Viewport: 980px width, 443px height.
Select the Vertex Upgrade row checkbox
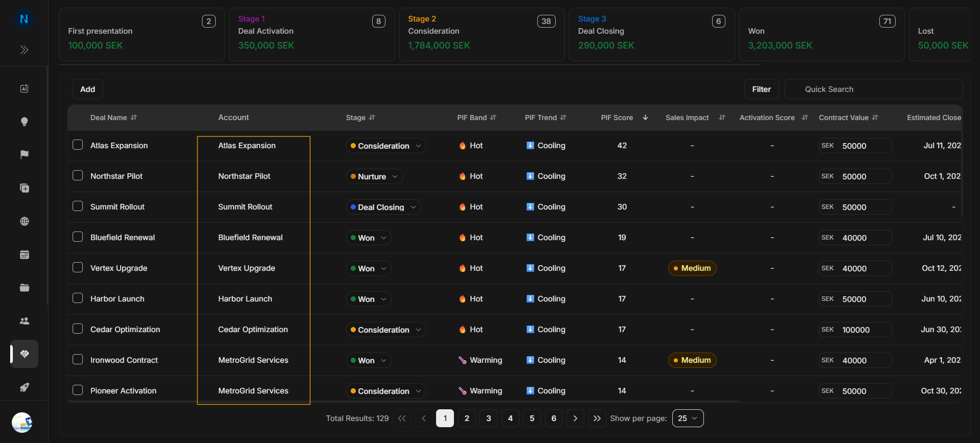[78, 267]
